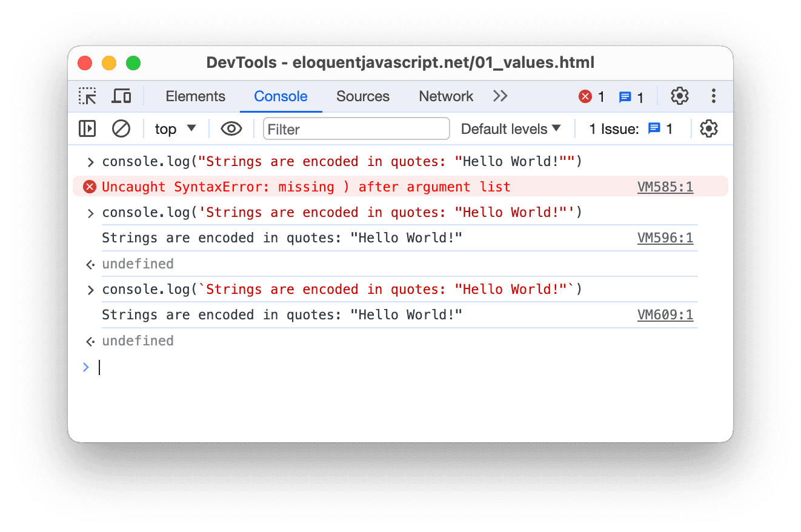Click the red error count badge
Viewport: 801px width, 532px height.
(591, 97)
